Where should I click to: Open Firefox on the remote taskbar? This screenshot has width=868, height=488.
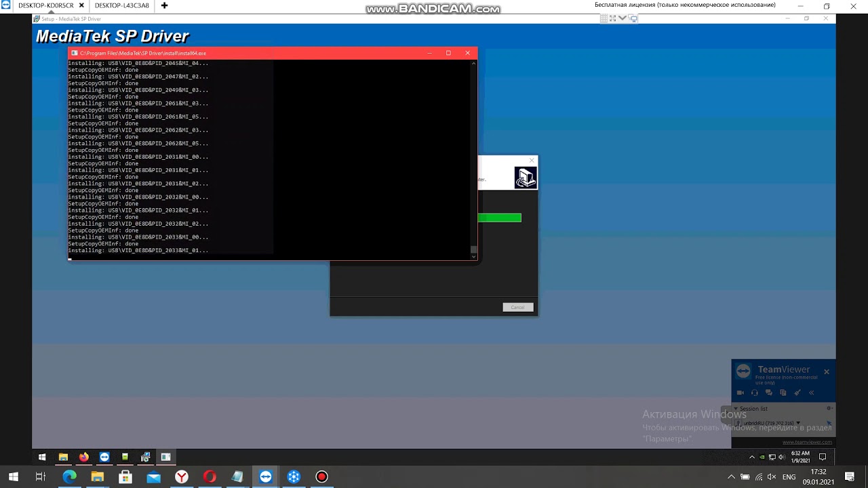click(x=83, y=457)
